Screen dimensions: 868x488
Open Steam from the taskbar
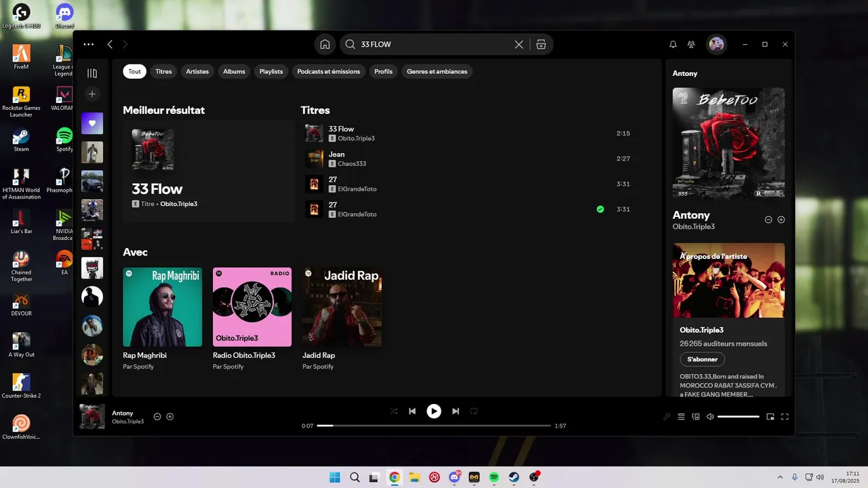click(x=514, y=477)
